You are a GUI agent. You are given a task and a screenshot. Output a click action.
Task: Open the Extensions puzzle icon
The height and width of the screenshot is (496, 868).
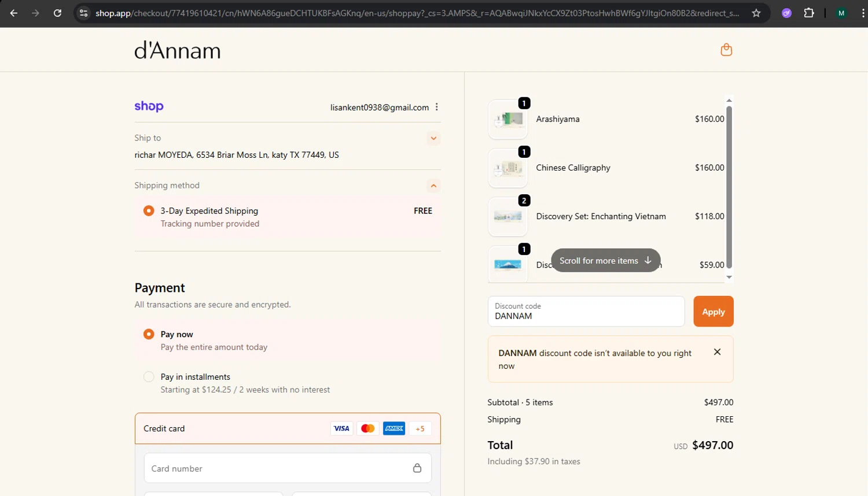(x=809, y=13)
